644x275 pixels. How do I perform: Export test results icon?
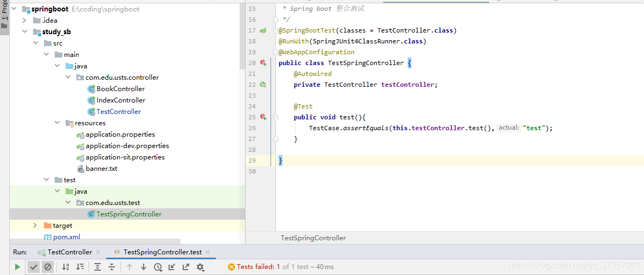tap(185, 267)
